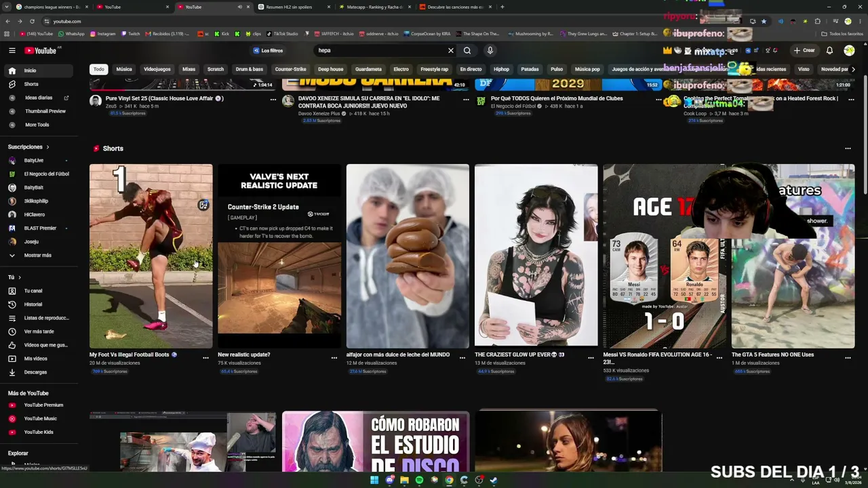
Task: Open a new browser tab with plus button
Action: click(502, 7)
